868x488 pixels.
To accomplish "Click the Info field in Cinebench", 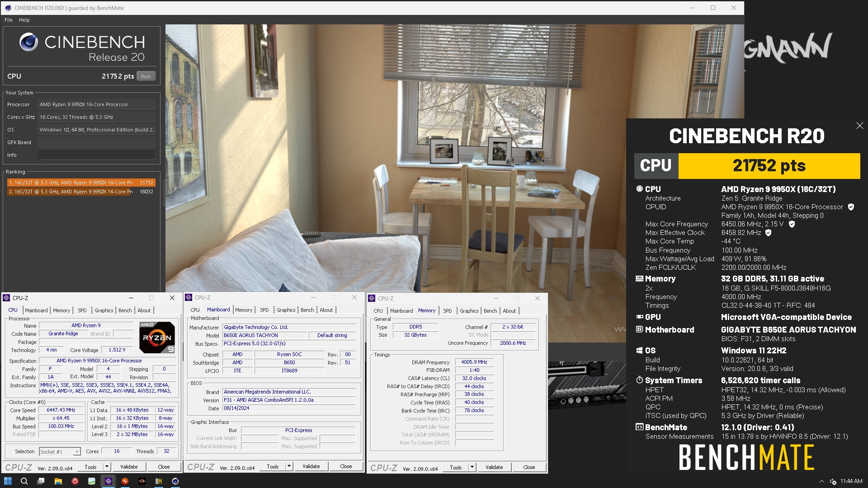I will pyautogui.click(x=97, y=155).
